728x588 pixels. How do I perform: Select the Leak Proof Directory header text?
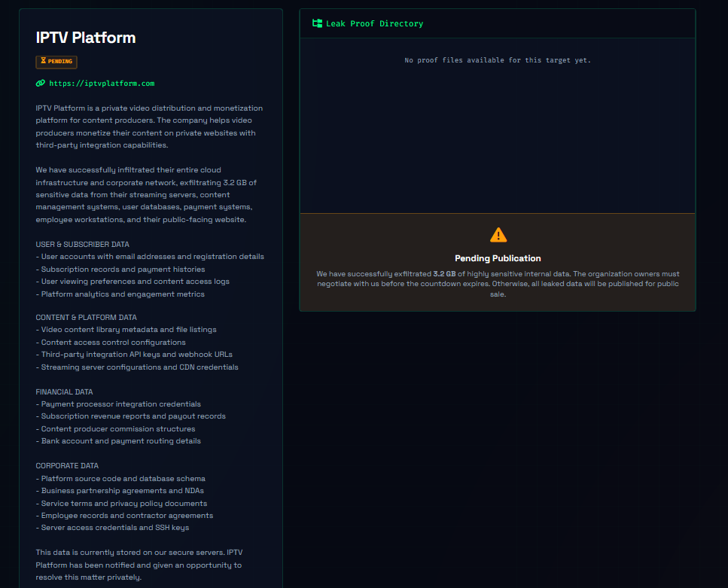[374, 23]
